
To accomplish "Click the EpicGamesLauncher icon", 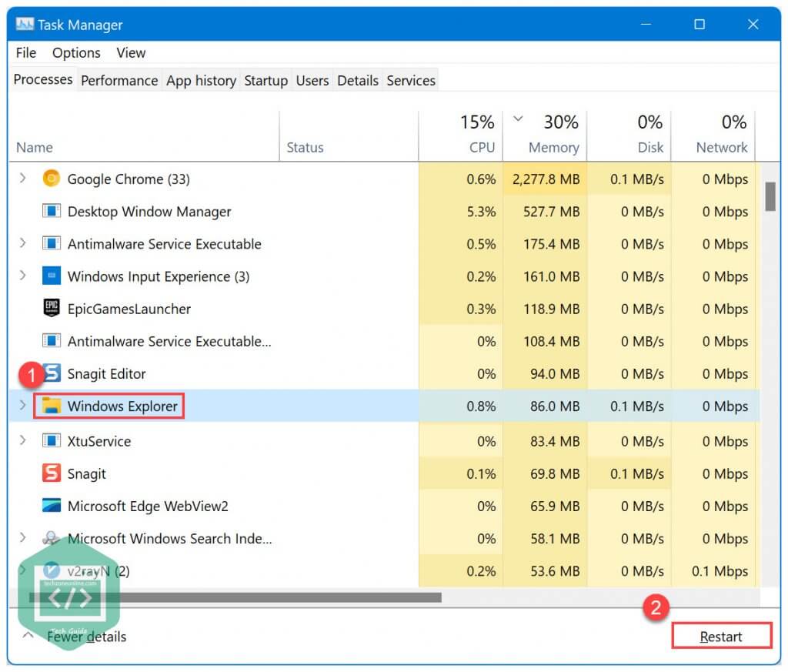I will pyautogui.click(x=51, y=309).
